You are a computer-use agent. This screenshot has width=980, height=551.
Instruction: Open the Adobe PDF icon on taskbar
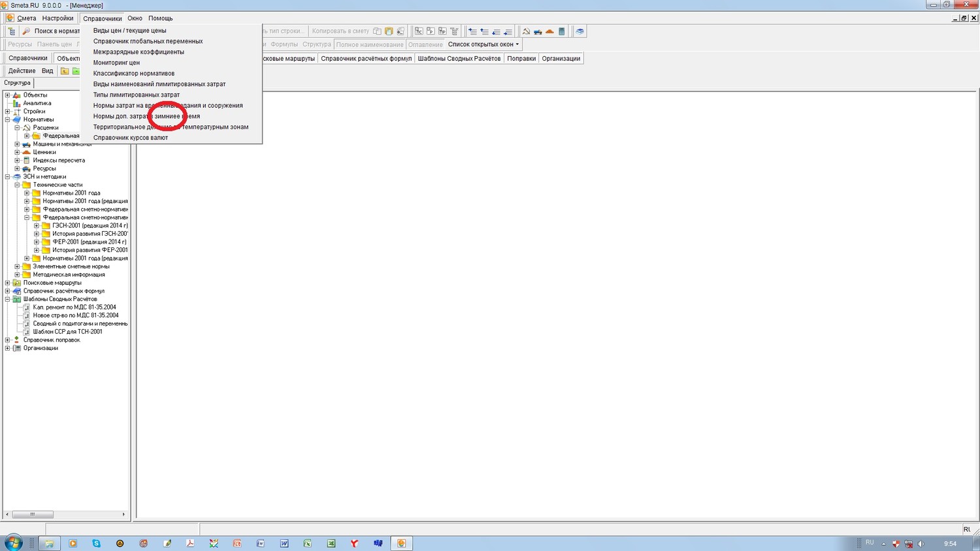pyautogui.click(x=190, y=543)
